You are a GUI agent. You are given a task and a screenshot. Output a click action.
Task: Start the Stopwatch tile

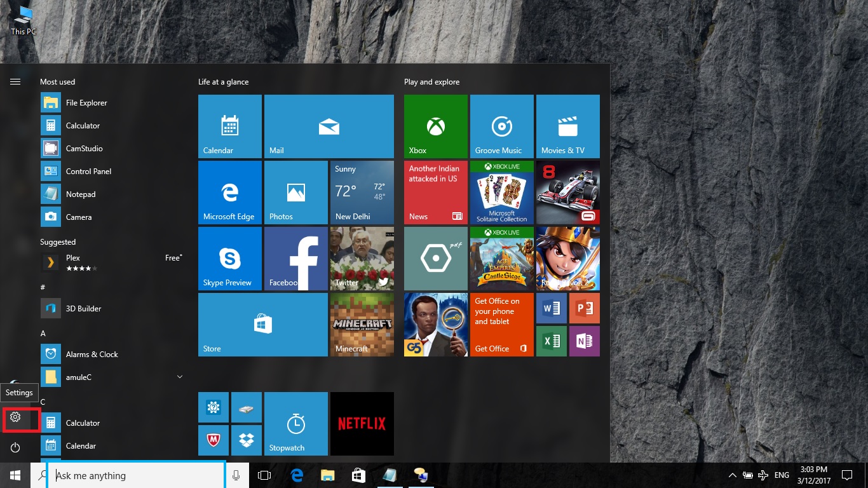[295, 423]
